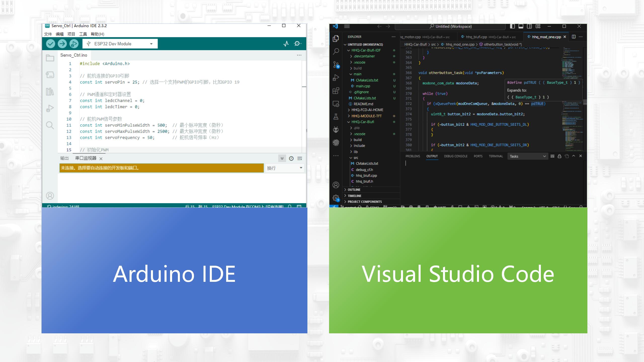This screenshot has height=362, width=644.
Task: Open the VS Code Explorer activity icon
Action: pos(336,38)
